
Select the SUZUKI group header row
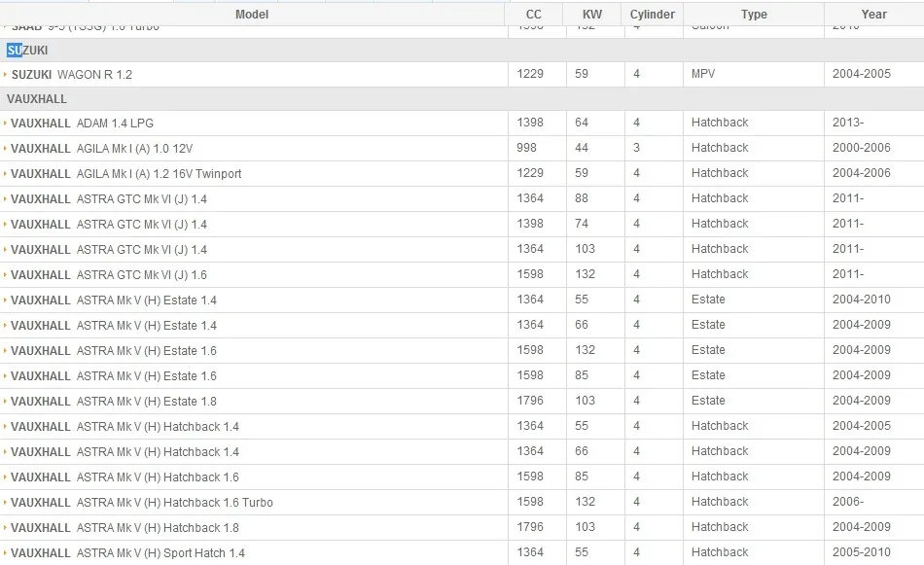point(462,51)
